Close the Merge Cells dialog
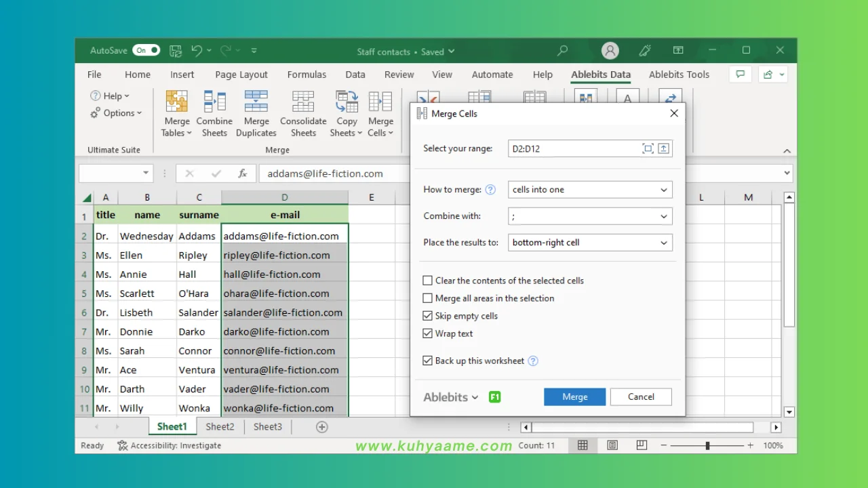The image size is (868, 488). tap(674, 113)
